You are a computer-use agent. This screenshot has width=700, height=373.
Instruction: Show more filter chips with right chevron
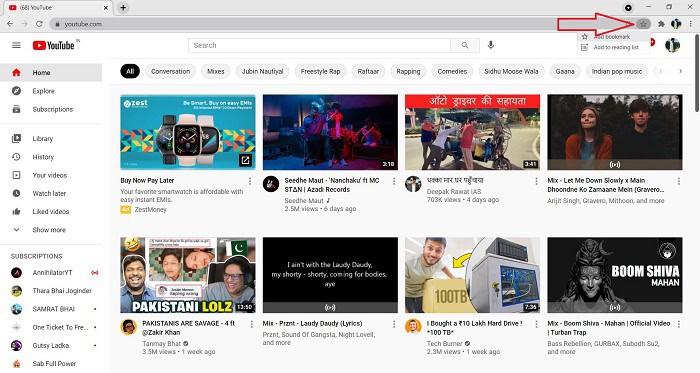680,71
